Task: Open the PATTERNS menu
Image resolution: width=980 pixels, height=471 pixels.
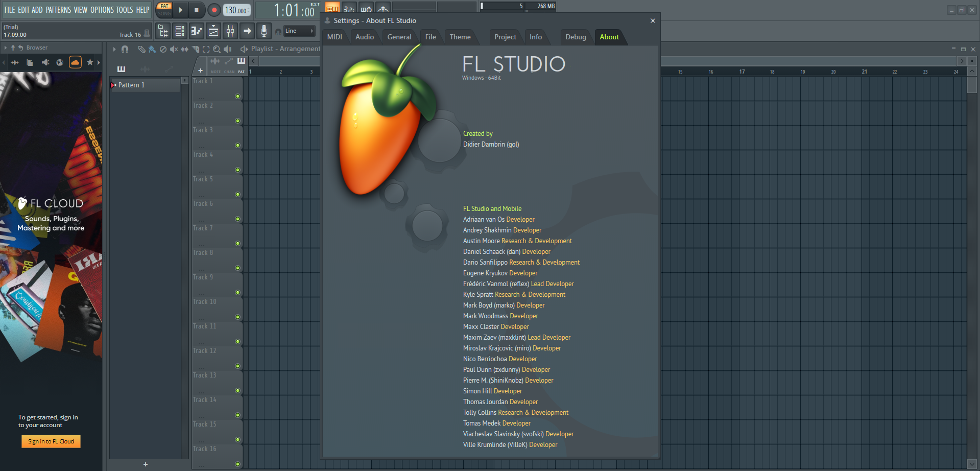Action: click(x=58, y=10)
